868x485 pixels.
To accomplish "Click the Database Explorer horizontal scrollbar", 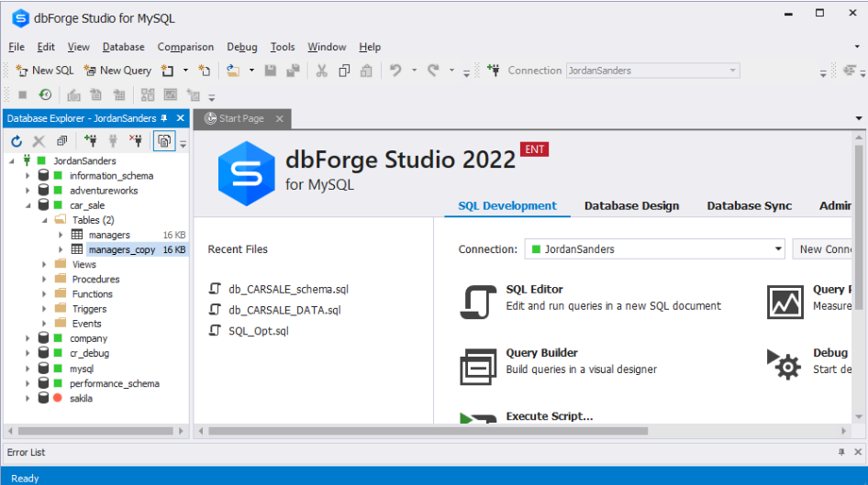I will coord(95,431).
